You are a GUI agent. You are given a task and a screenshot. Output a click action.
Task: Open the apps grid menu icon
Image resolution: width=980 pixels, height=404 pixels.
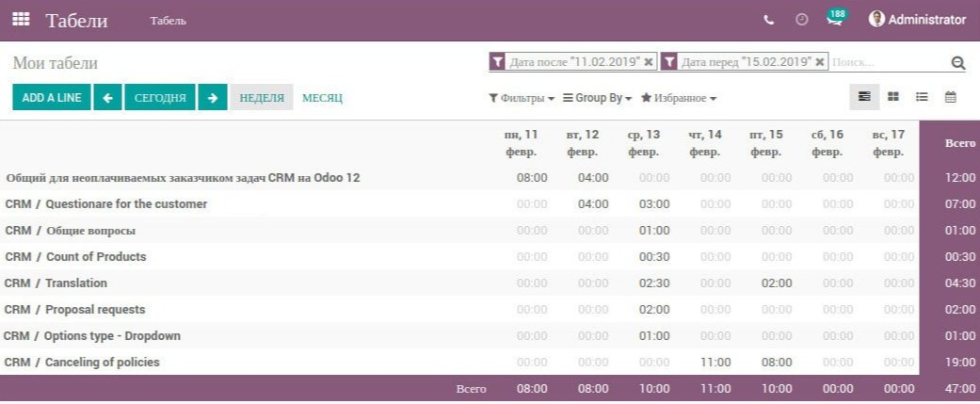pyautogui.click(x=21, y=20)
